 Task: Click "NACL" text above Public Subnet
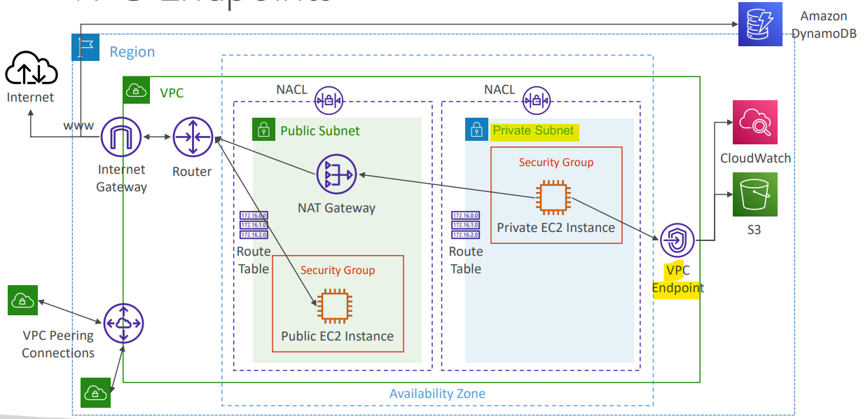point(292,90)
